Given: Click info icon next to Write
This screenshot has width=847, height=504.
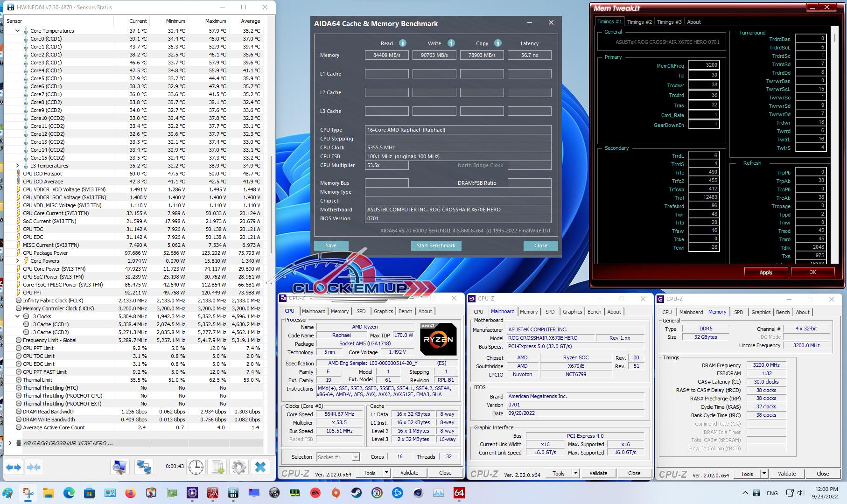Looking at the screenshot, I should (x=451, y=43).
